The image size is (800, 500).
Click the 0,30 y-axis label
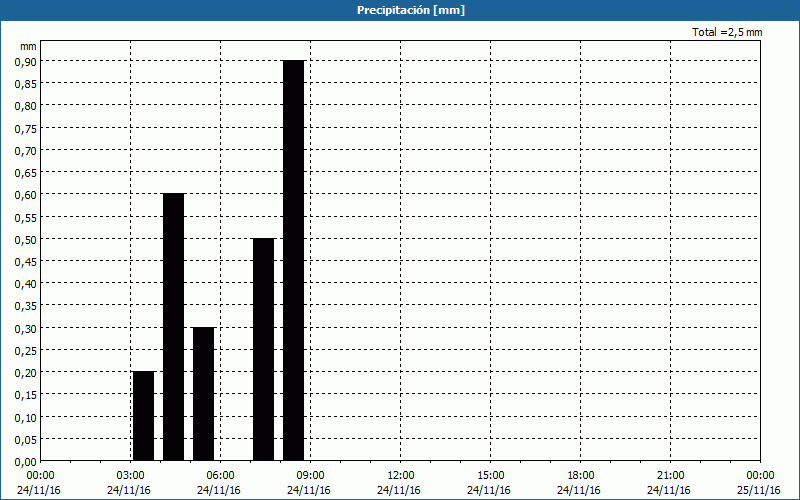click(x=26, y=328)
